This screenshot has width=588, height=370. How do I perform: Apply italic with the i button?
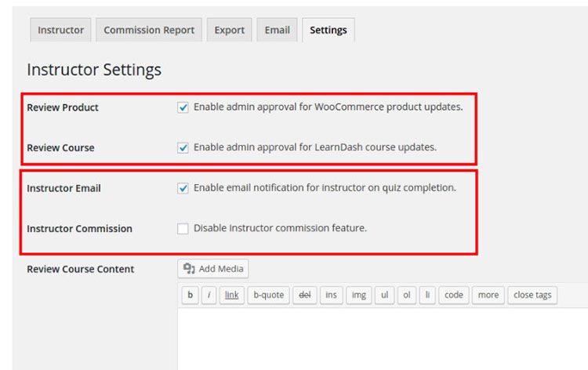click(x=209, y=296)
